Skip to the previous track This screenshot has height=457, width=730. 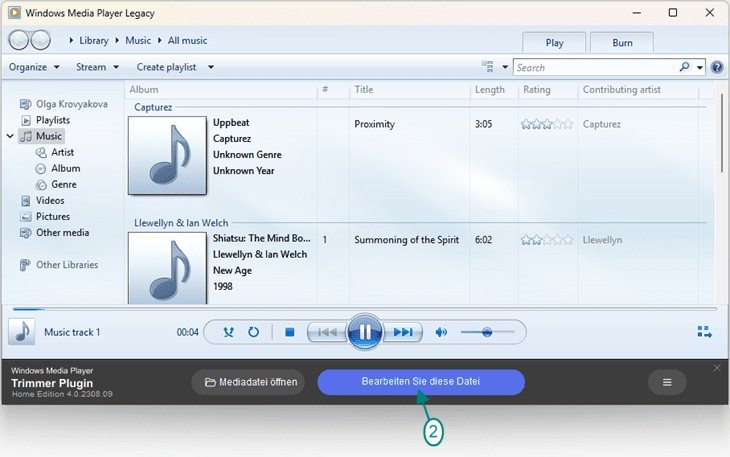pos(327,332)
